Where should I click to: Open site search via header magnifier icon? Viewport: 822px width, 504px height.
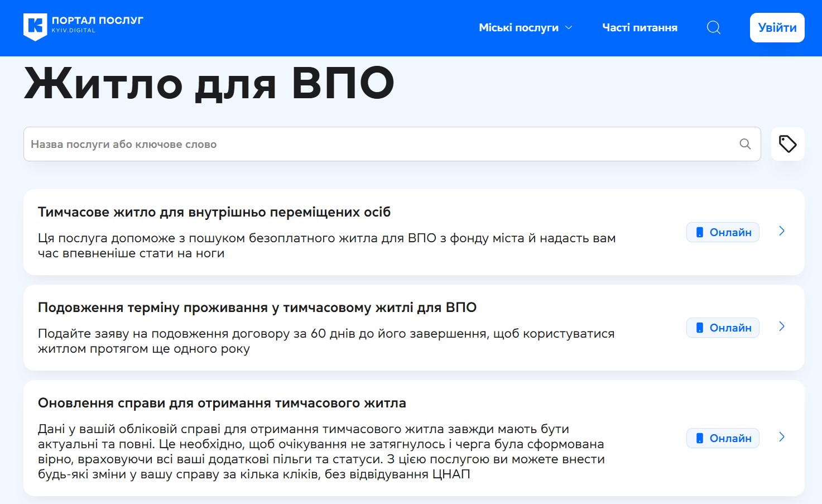coord(713,27)
